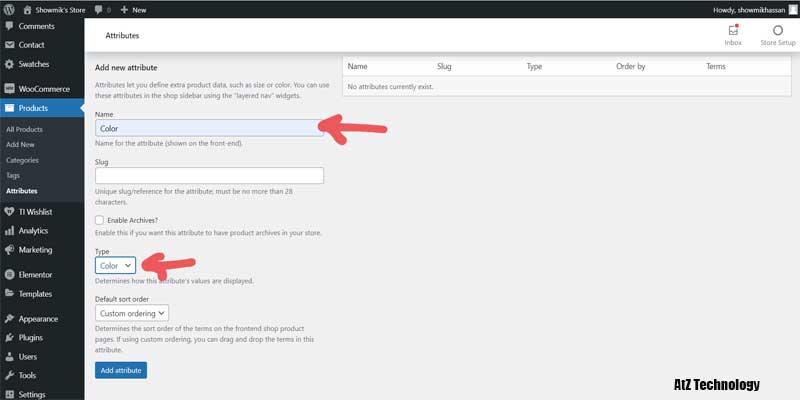Open the Default sort order dropdown

(x=134, y=313)
